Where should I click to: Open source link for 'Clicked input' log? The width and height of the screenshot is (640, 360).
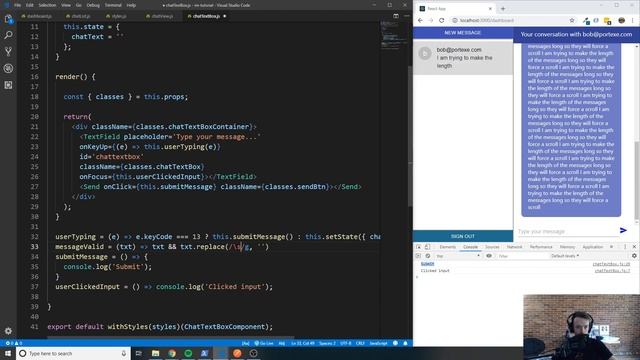[612, 271]
